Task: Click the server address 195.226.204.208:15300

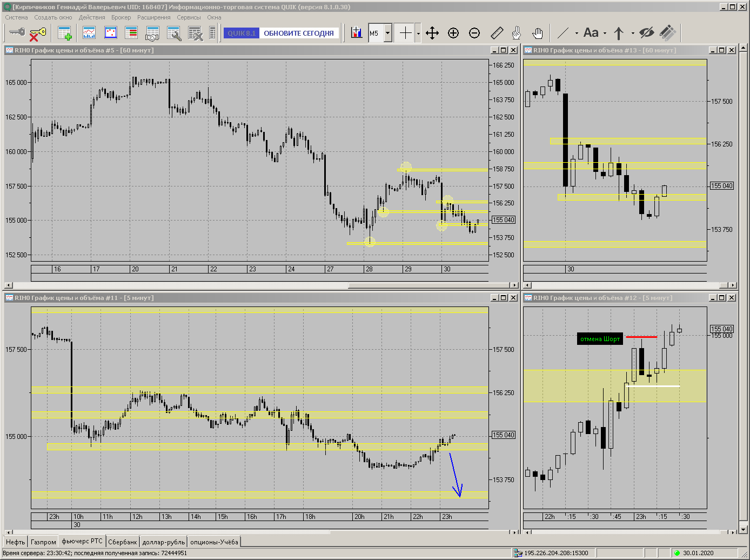Action: click(x=557, y=553)
